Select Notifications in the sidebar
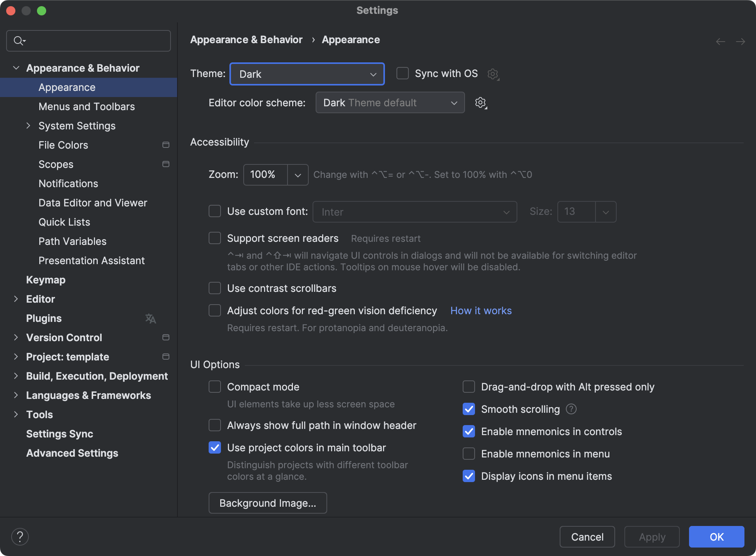The height and width of the screenshot is (556, 756). click(x=68, y=183)
